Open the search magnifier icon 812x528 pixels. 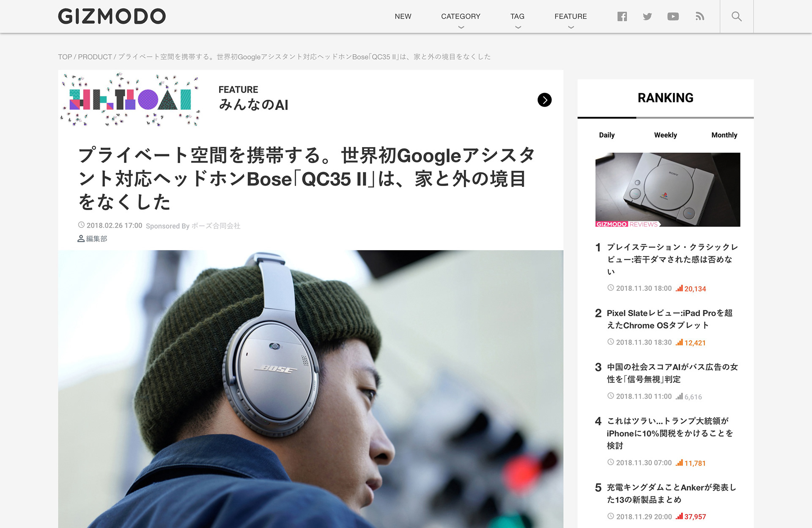(x=736, y=16)
